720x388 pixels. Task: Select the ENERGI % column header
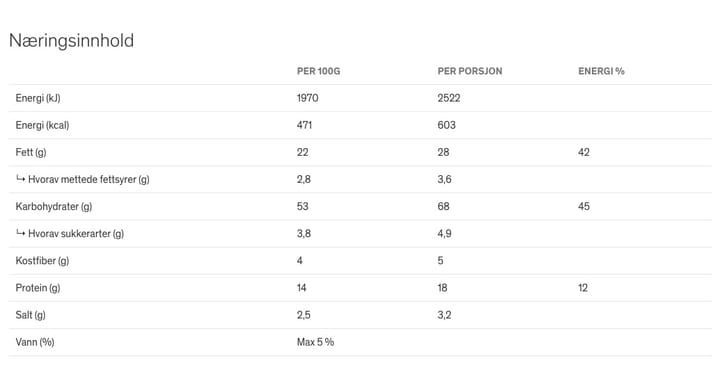tap(601, 71)
